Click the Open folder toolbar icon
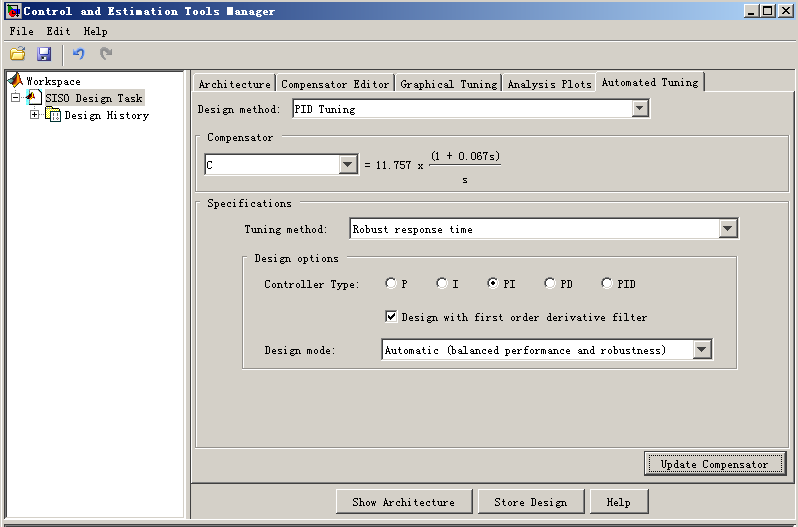This screenshot has height=527, width=798. tap(18, 53)
